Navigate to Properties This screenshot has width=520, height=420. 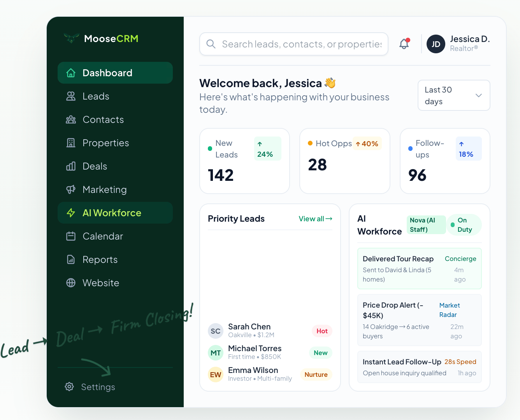[x=115, y=143]
